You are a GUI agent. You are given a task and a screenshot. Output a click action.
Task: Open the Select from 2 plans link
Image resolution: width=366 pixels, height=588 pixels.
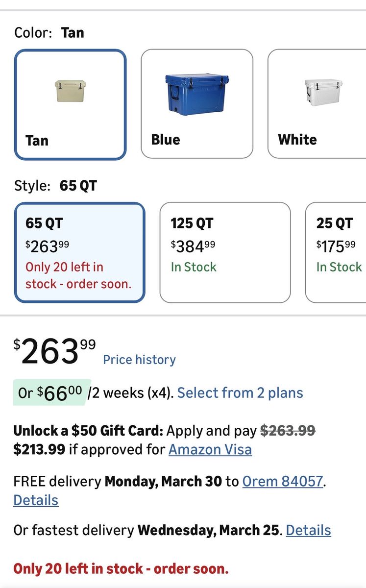(240, 392)
